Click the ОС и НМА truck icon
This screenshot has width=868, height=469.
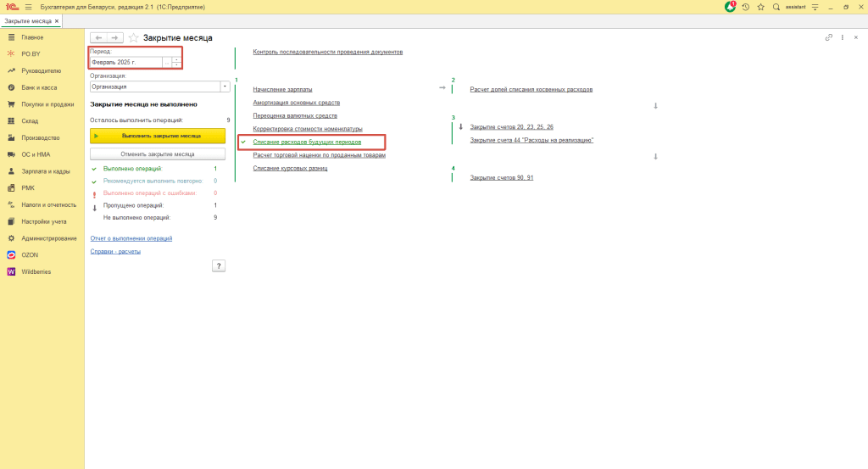pyautogui.click(x=11, y=154)
